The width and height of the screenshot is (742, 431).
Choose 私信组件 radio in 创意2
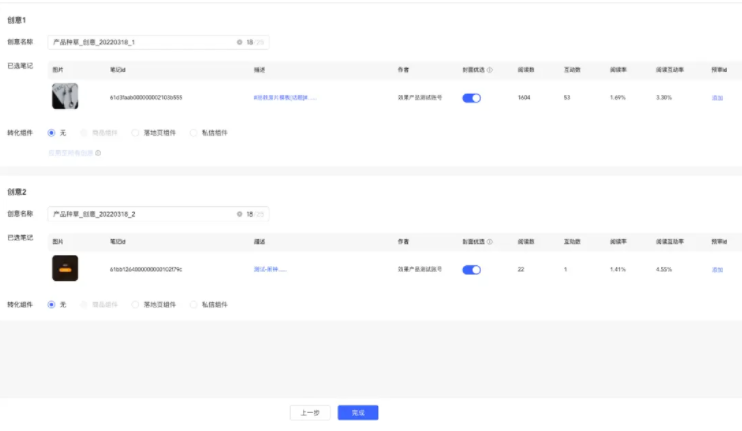194,305
